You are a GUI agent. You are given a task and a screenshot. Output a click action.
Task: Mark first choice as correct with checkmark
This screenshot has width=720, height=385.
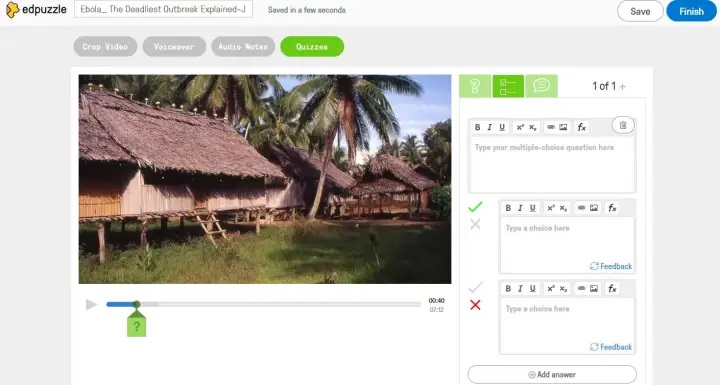click(475, 207)
